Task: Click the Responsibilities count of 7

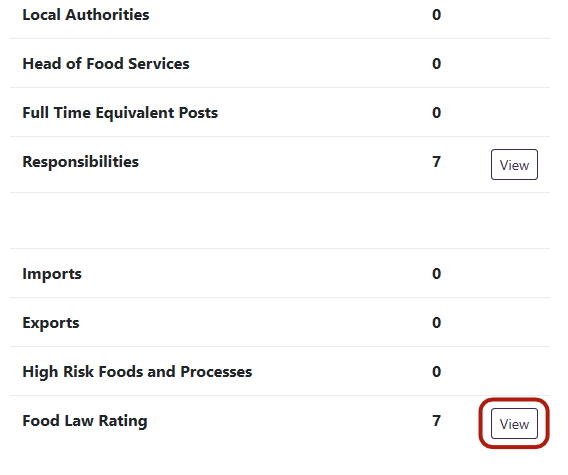Action: click(x=437, y=162)
